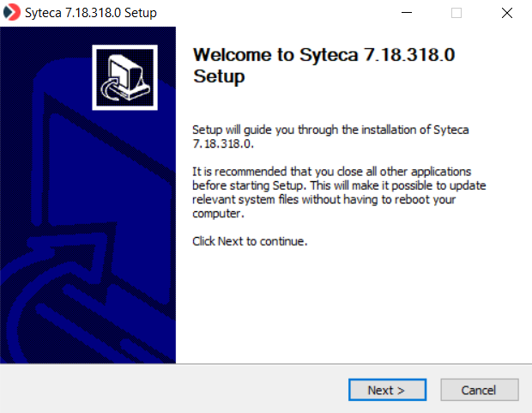Cancel the Syteca installation
The height and width of the screenshot is (413, 532).
pyautogui.click(x=480, y=390)
